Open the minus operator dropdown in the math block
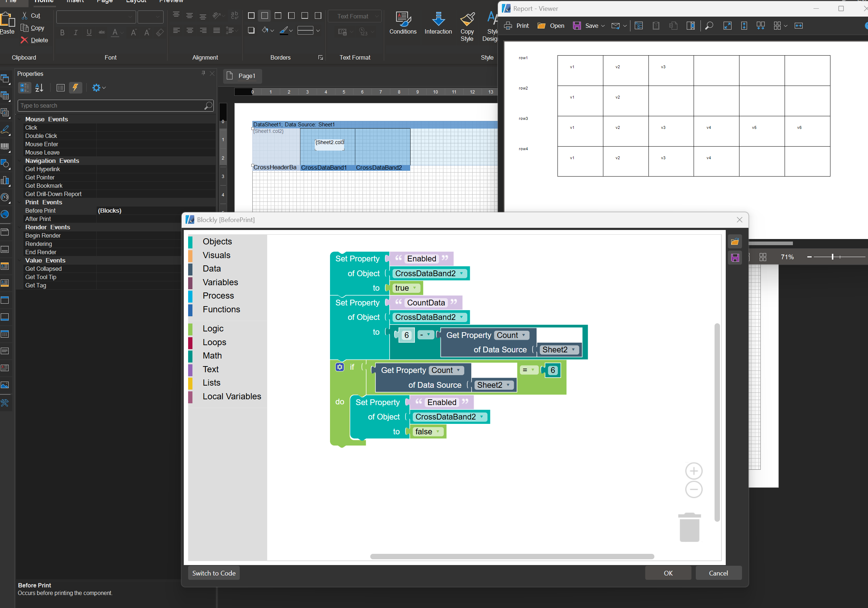 click(425, 335)
